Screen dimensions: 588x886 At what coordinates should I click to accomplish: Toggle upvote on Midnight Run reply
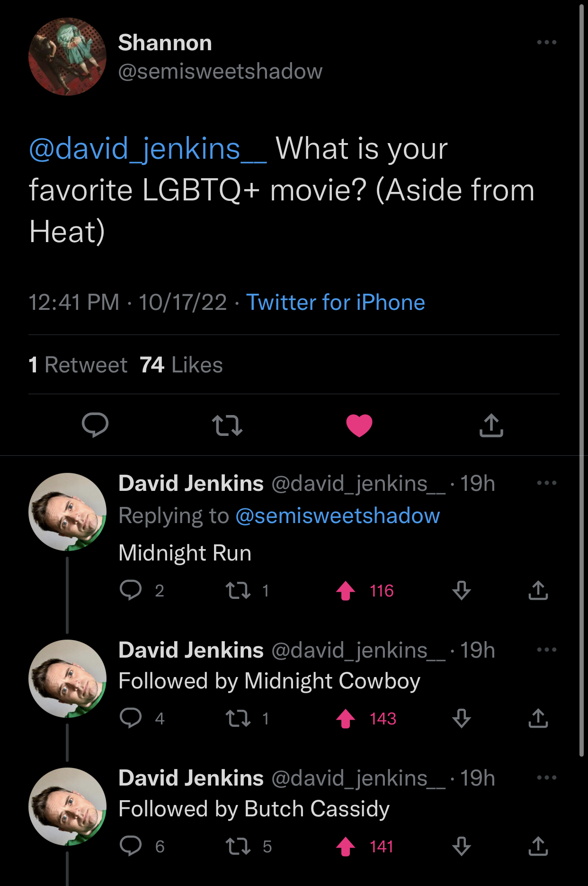coord(346,591)
